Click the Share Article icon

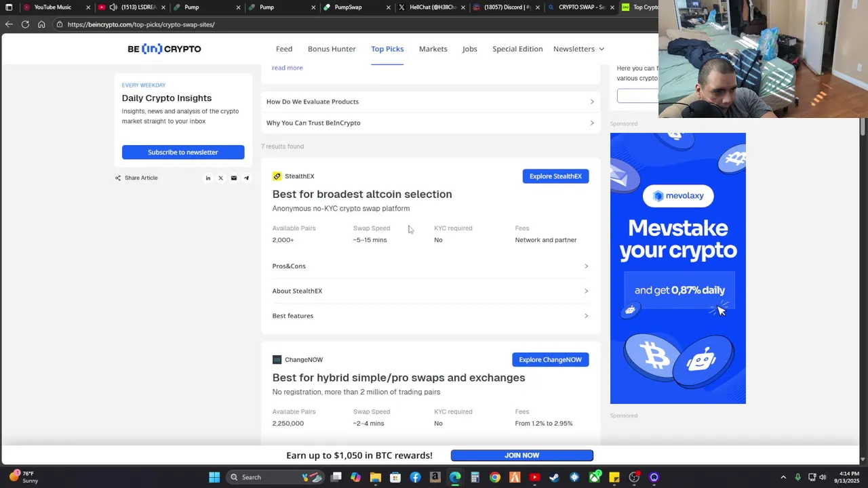pos(118,178)
